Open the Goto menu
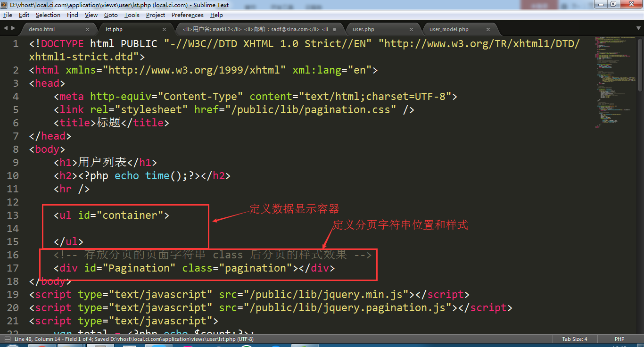 111,15
